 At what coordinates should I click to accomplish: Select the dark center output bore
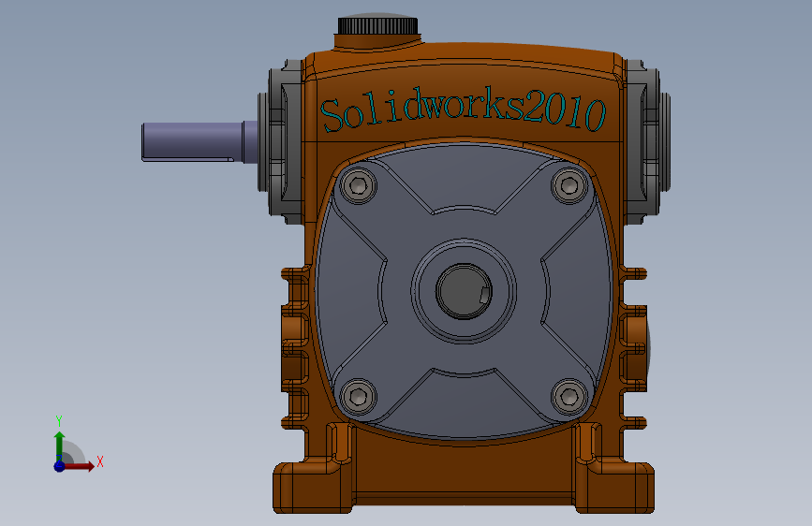pos(464,291)
